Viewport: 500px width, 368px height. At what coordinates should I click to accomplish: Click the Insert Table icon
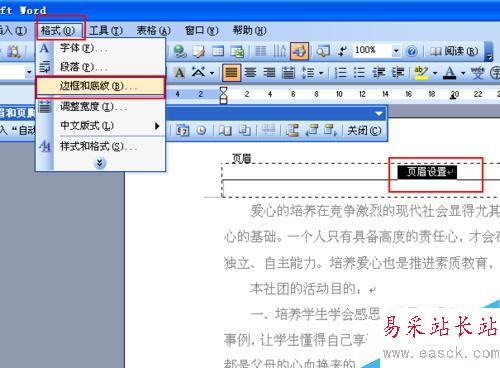click(x=218, y=51)
